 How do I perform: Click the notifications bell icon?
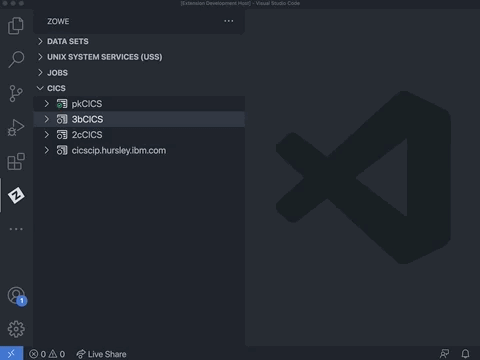coord(465,354)
